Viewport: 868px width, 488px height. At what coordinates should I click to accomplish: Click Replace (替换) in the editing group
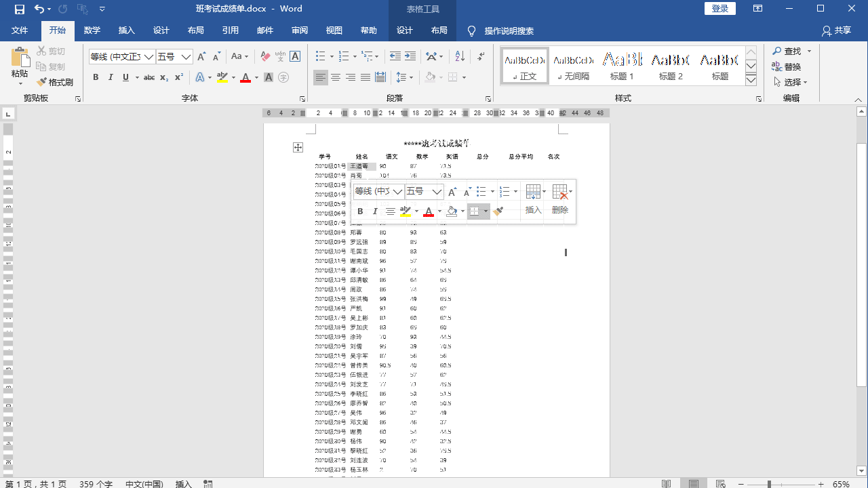tap(787, 66)
